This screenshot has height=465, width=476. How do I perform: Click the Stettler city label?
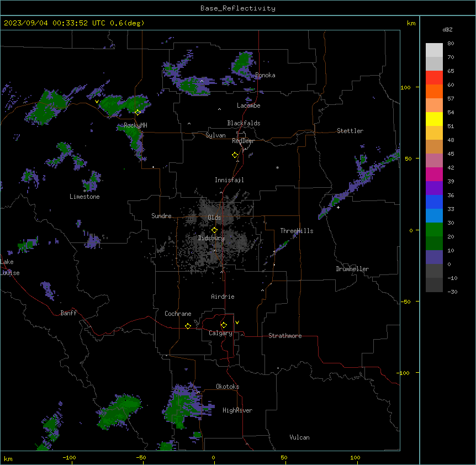(x=350, y=131)
